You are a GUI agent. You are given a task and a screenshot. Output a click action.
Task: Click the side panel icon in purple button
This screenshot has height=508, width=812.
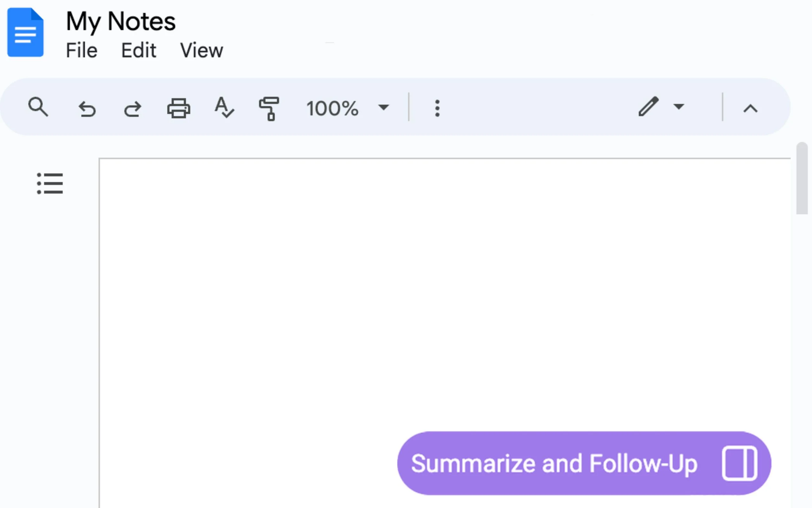tap(739, 463)
